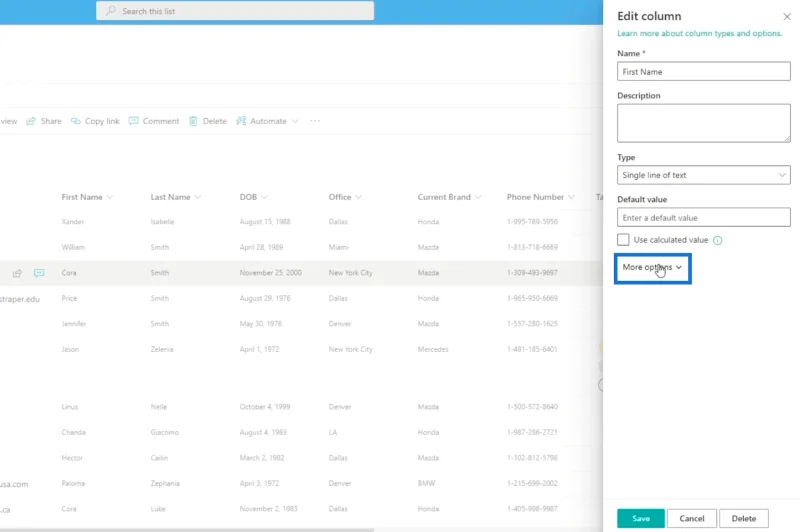Click the Miami office cell
The width and height of the screenshot is (800, 532).
tap(338, 247)
